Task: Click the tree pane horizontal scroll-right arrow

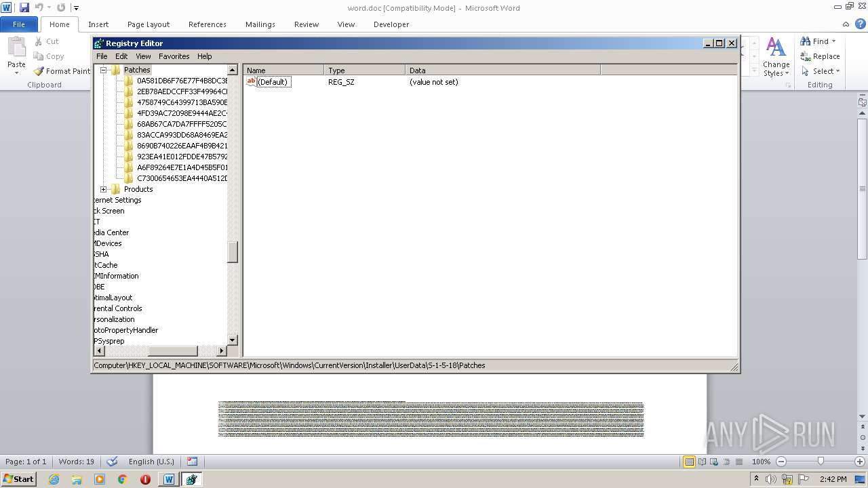Action: 222,351
